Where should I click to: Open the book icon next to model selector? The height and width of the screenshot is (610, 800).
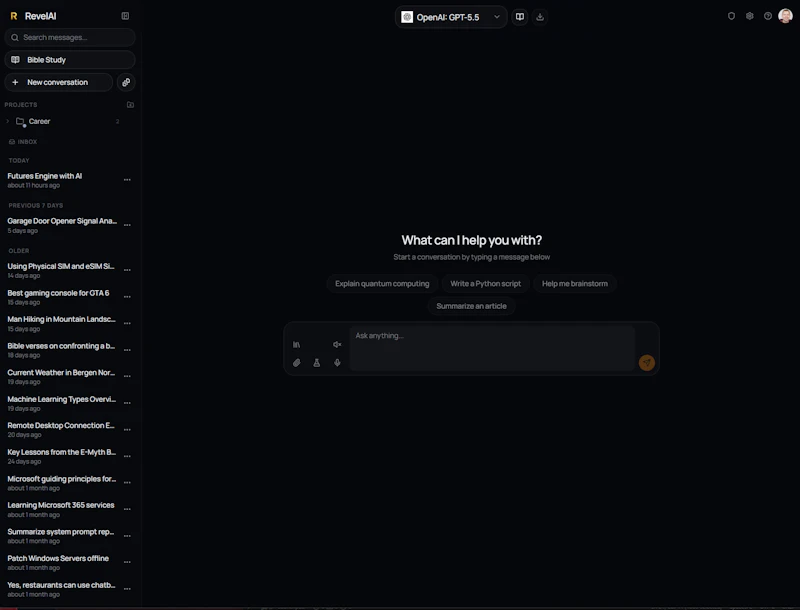point(519,17)
